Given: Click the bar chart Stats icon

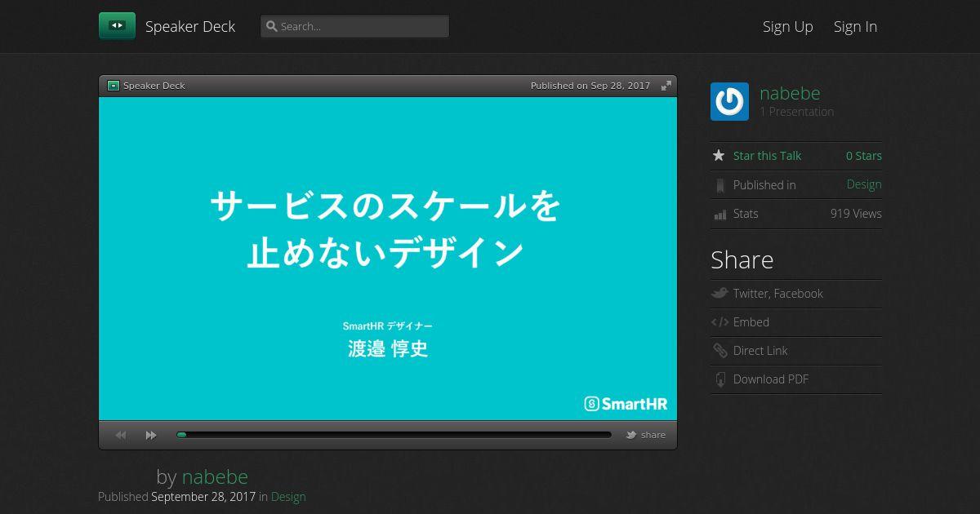Looking at the screenshot, I should 719,215.
